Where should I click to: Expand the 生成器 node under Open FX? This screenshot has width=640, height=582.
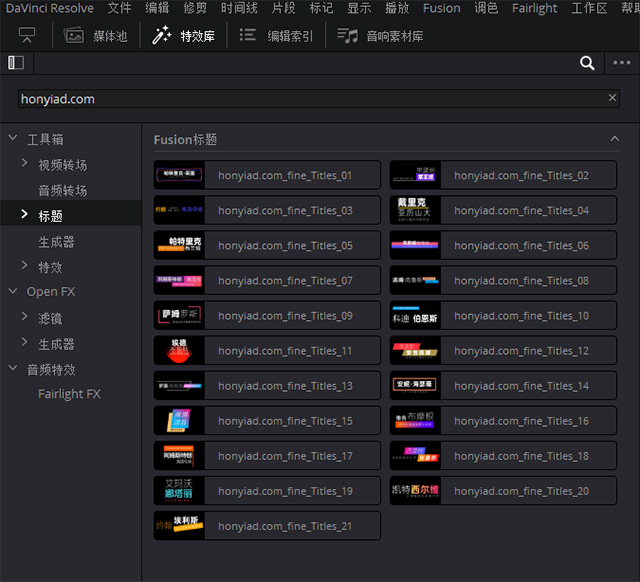[x=24, y=342]
